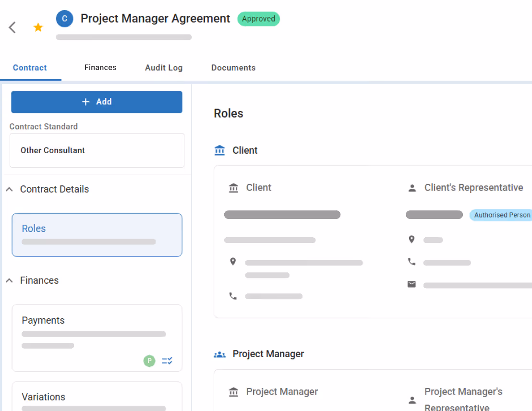Viewport: 532px width, 411px height.
Task: Click the person icon beside Client's Representative
Action: pos(412,188)
